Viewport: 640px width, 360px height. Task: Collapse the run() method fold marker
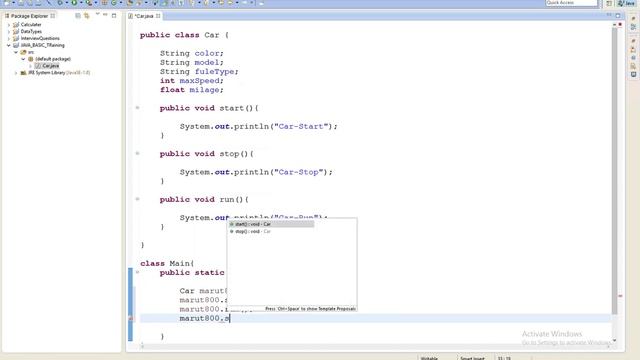click(138, 200)
